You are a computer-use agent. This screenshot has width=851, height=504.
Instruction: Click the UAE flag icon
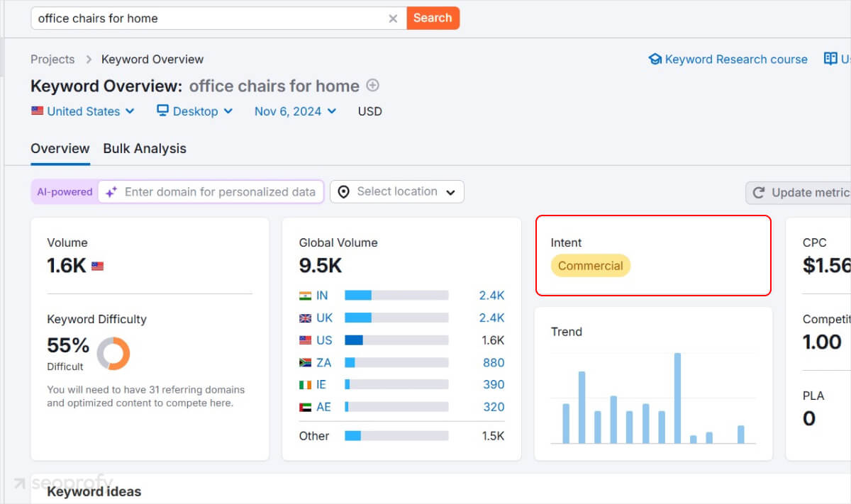(306, 407)
